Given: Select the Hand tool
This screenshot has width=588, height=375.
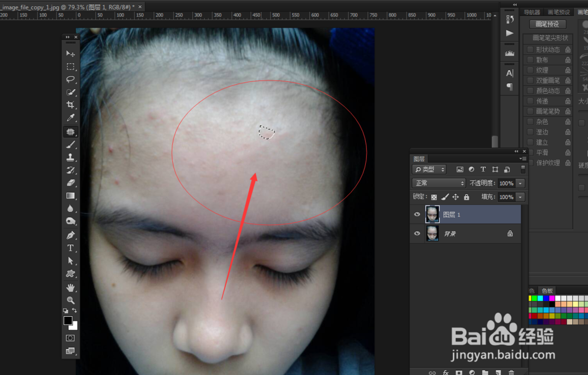Looking at the screenshot, I should tap(70, 288).
